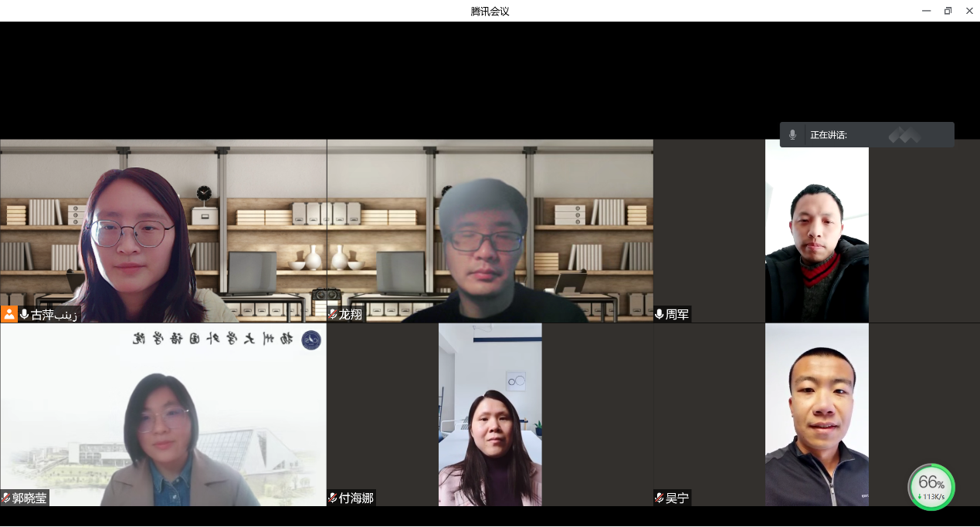Click the green 66% network speed widget
The height and width of the screenshot is (527, 980).
(931, 487)
